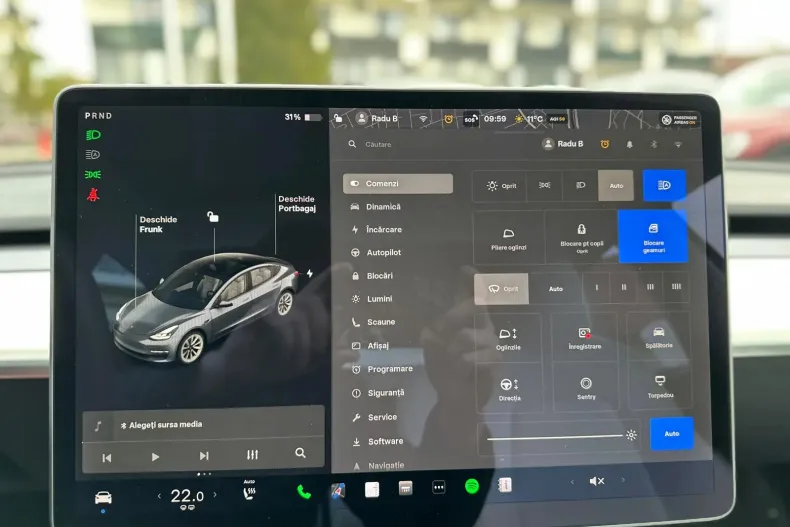This screenshot has width=790, height=527.
Task: Open the Comenzi menu item
Action: [x=398, y=183]
